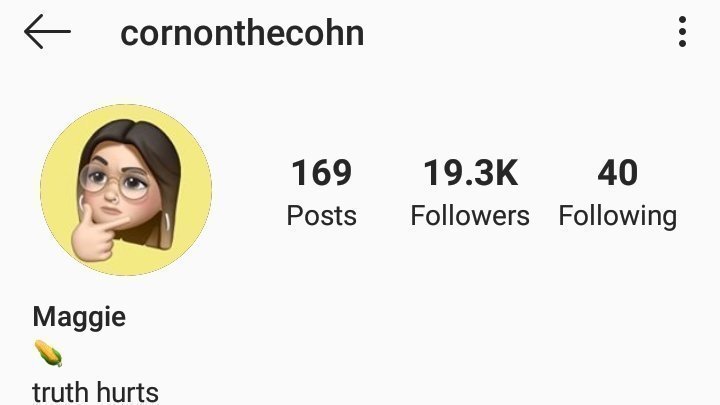Tap the Posts label
Viewport: 720px width, 405px height.
[321, 215]
